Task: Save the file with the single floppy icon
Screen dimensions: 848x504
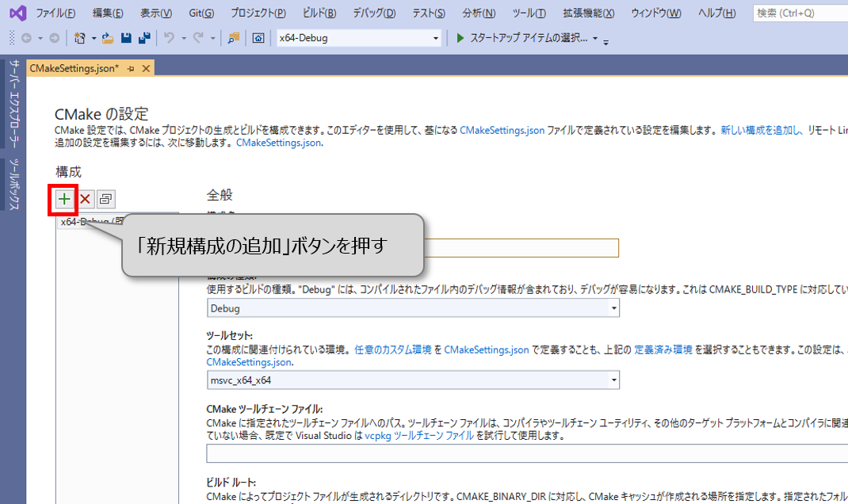Action: pos(126,38)
